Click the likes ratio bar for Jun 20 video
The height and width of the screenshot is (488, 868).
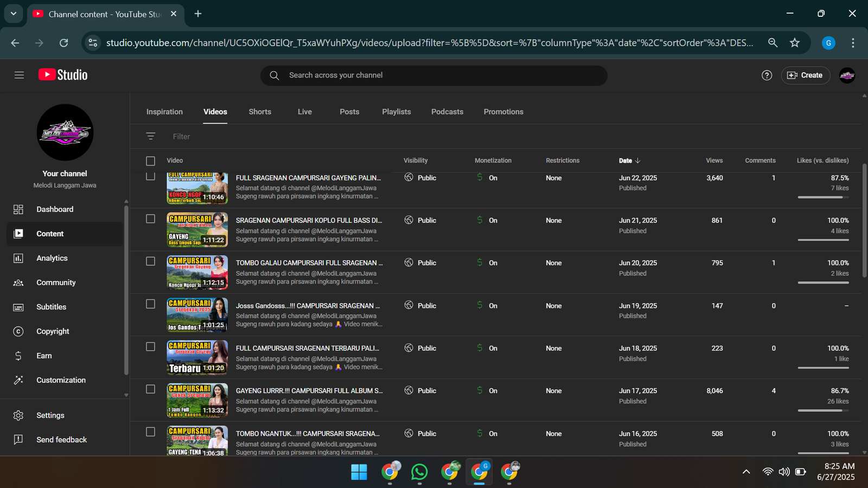(823, 282)
